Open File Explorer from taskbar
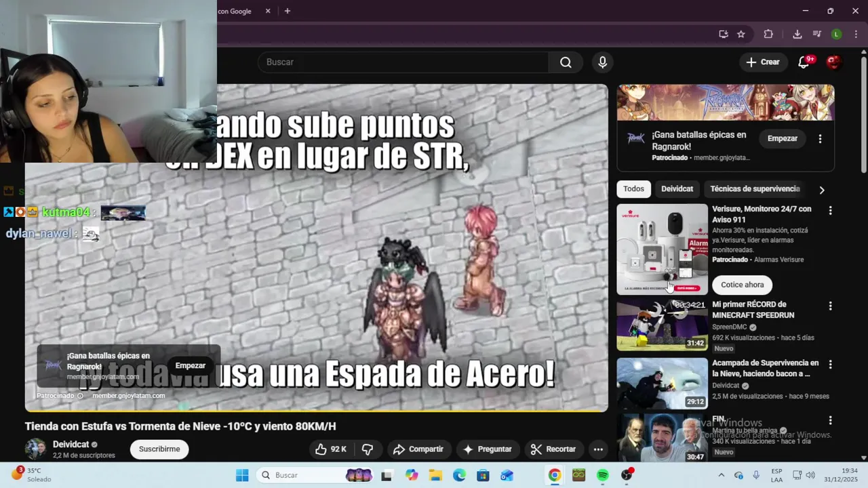Viewport: 868px width, 488px height. [435, 475]
